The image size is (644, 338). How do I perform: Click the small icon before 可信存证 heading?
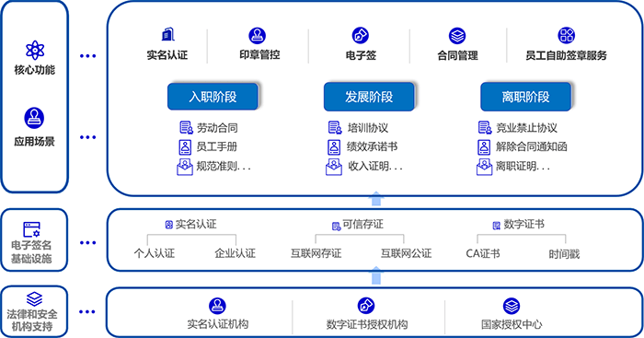coord(337,227)
